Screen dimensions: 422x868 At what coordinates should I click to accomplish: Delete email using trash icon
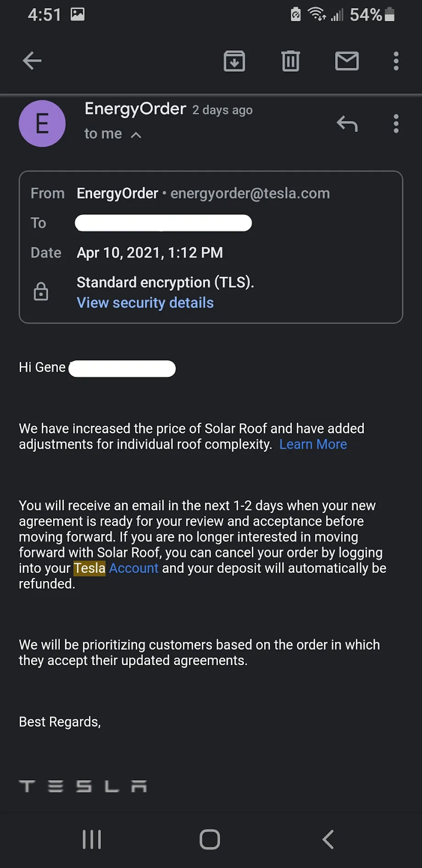[291, 61]
